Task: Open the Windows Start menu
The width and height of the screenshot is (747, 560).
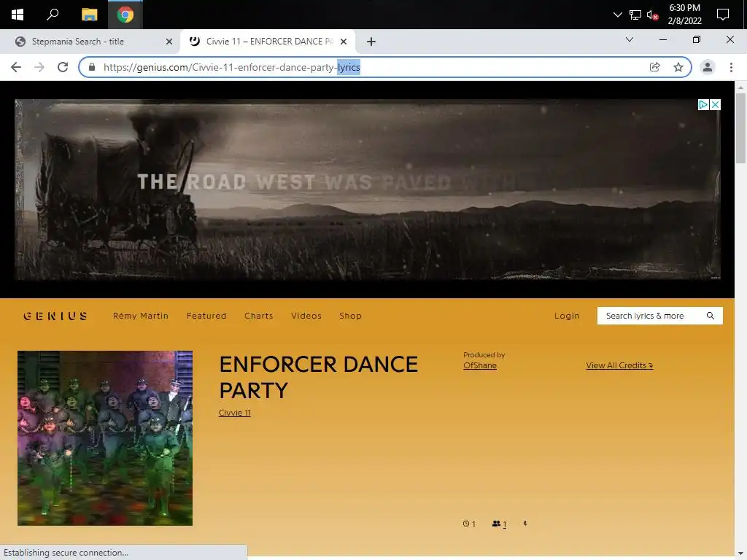Action: [18, 15]
